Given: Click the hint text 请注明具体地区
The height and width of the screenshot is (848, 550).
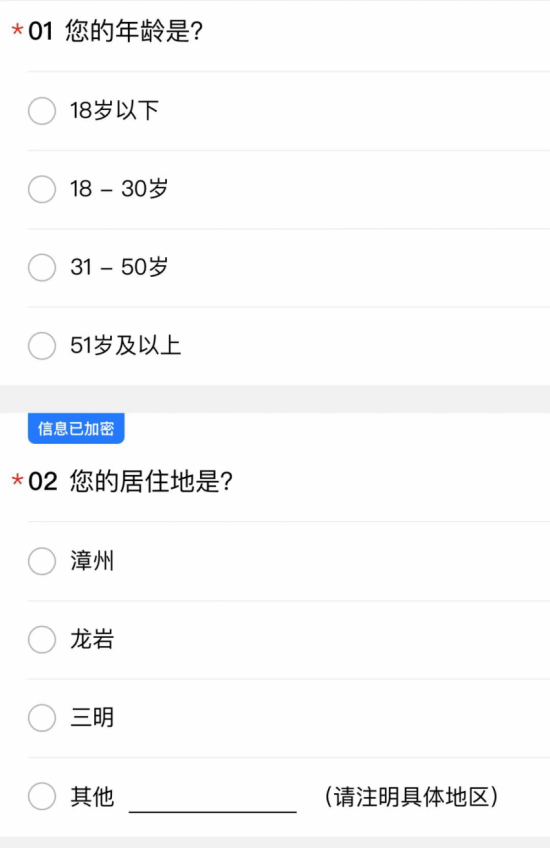Looking at the screenshot, I should coord(412,797).
